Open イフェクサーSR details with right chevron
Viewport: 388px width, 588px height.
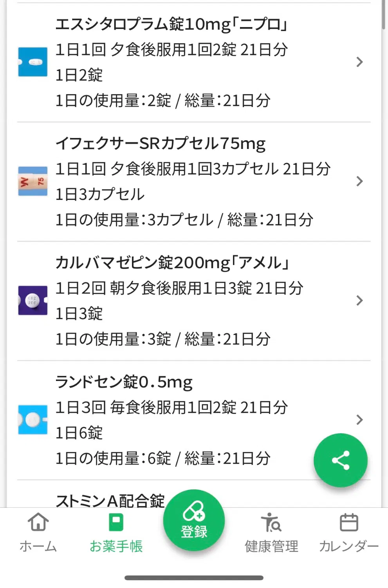pos(359,181)
